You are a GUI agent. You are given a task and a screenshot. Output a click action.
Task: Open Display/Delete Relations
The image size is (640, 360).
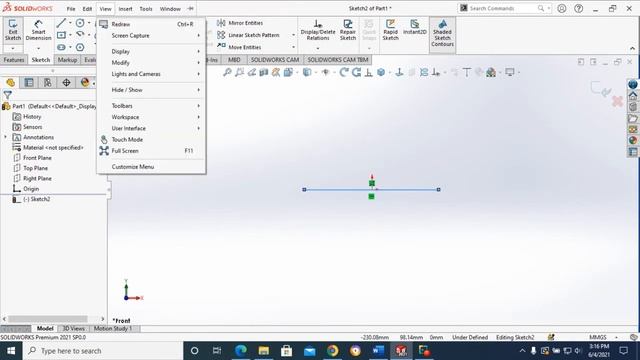coord(318,30)
